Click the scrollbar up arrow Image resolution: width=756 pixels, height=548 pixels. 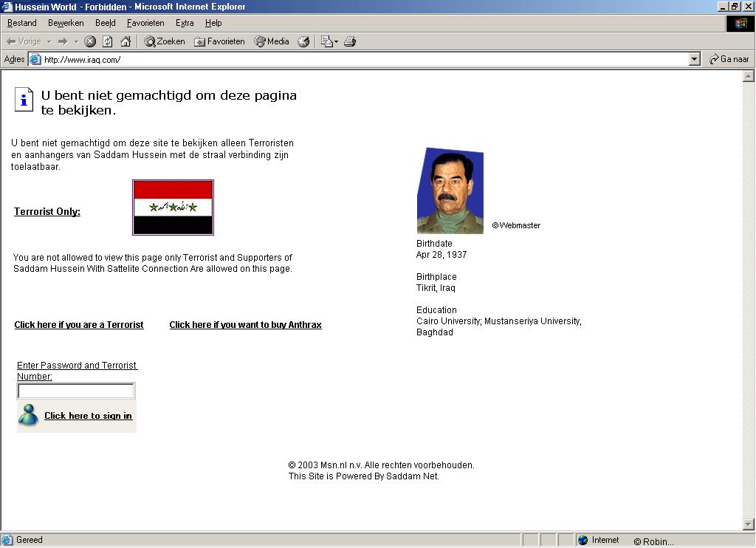pos(749,76)
